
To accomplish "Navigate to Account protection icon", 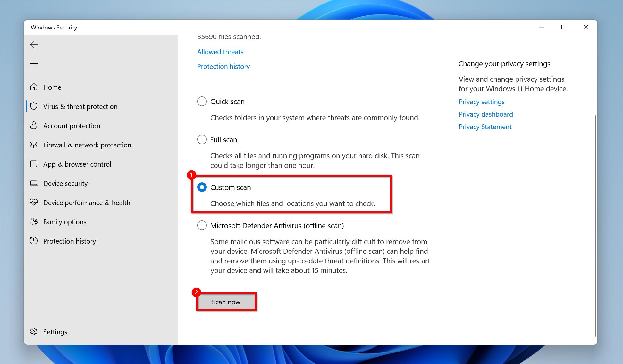I will point(34,126).
